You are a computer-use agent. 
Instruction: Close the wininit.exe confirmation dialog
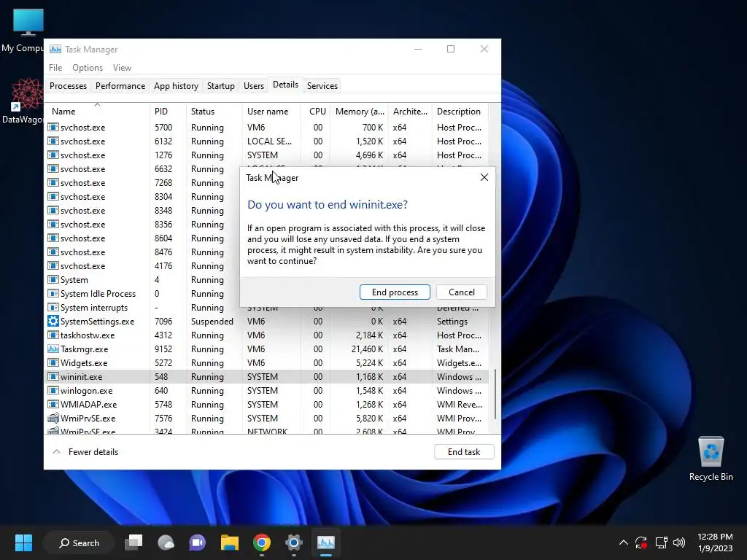click(484, 177)
